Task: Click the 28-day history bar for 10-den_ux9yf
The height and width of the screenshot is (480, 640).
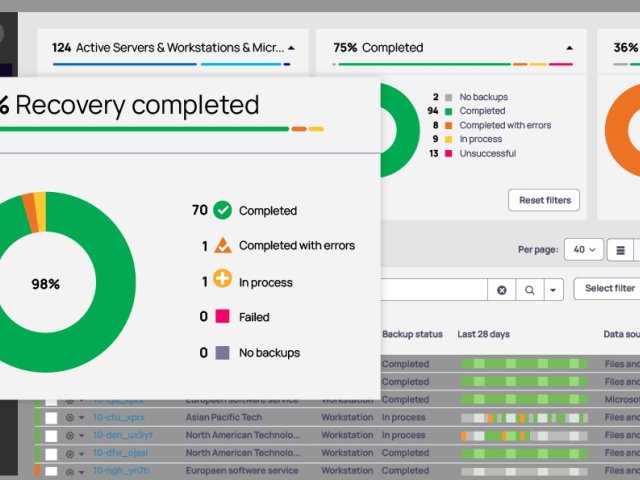Action: click(524, 436)
